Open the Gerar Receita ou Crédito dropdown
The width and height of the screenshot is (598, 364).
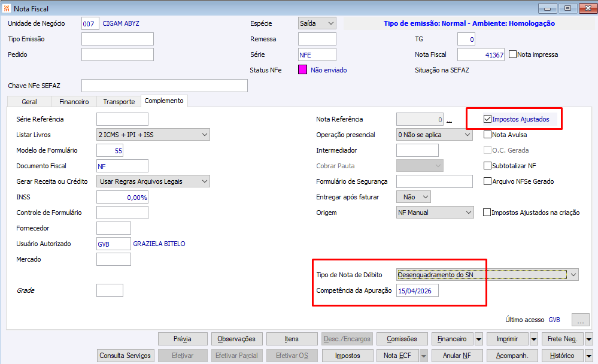coord(153,181)
